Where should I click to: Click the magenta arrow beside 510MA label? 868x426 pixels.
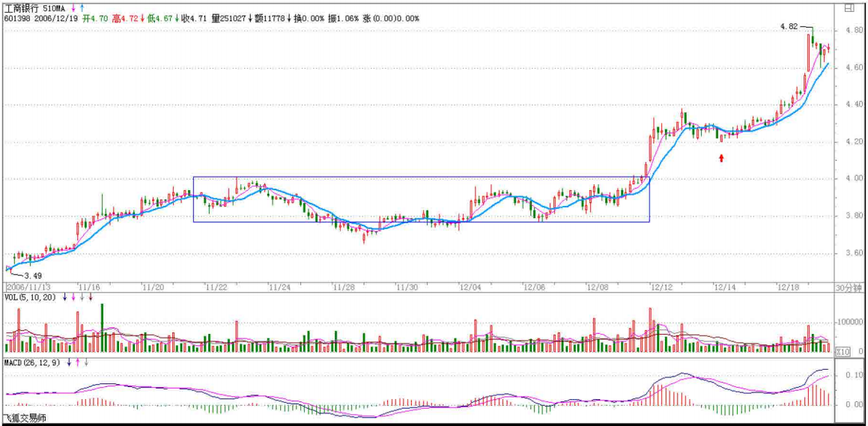click(73, 7)
